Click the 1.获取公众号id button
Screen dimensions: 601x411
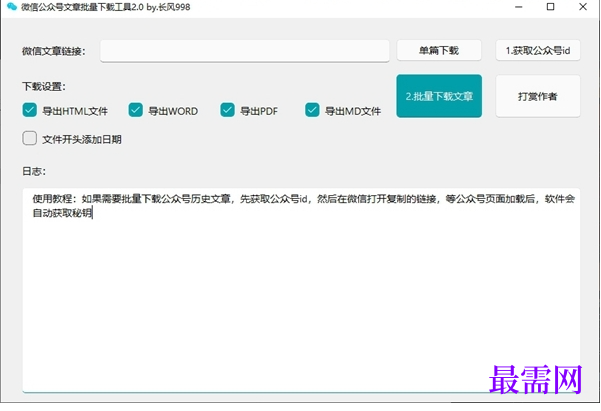[x=538, y=50]
